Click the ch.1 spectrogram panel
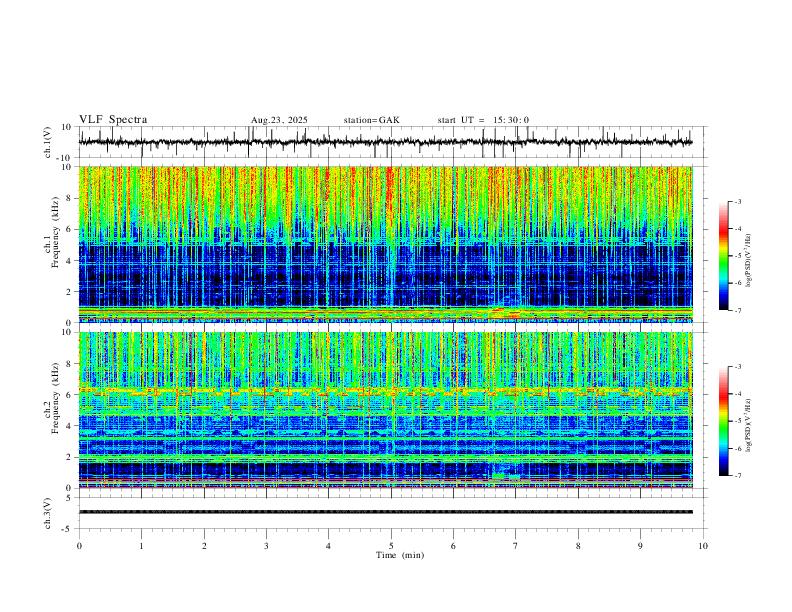 coord(385,244)
